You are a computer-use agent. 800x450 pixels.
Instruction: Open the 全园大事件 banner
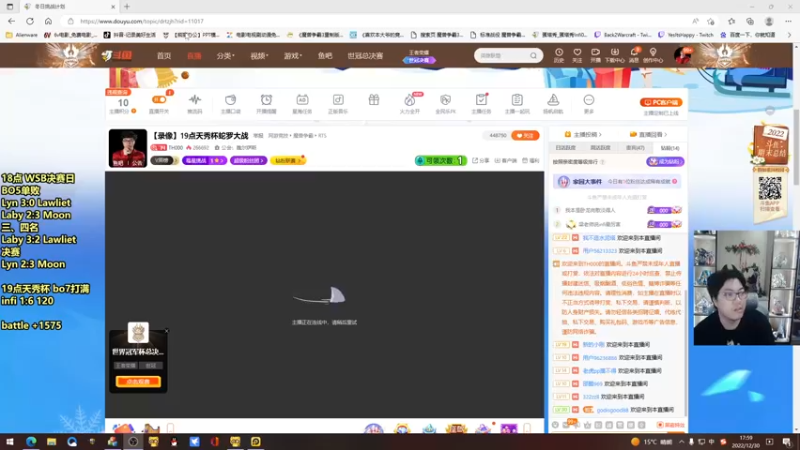point(618,182)
